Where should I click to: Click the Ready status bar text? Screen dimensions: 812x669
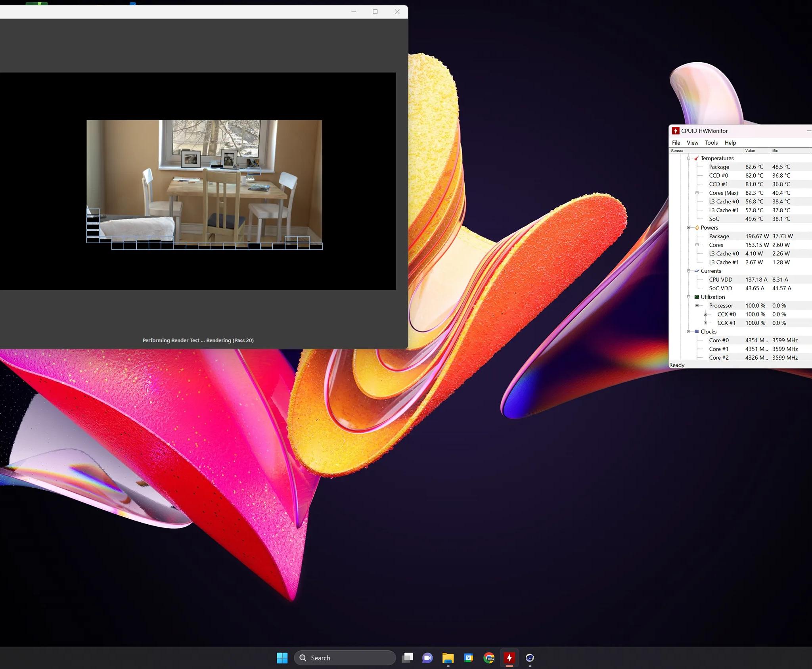click(677, 365)
